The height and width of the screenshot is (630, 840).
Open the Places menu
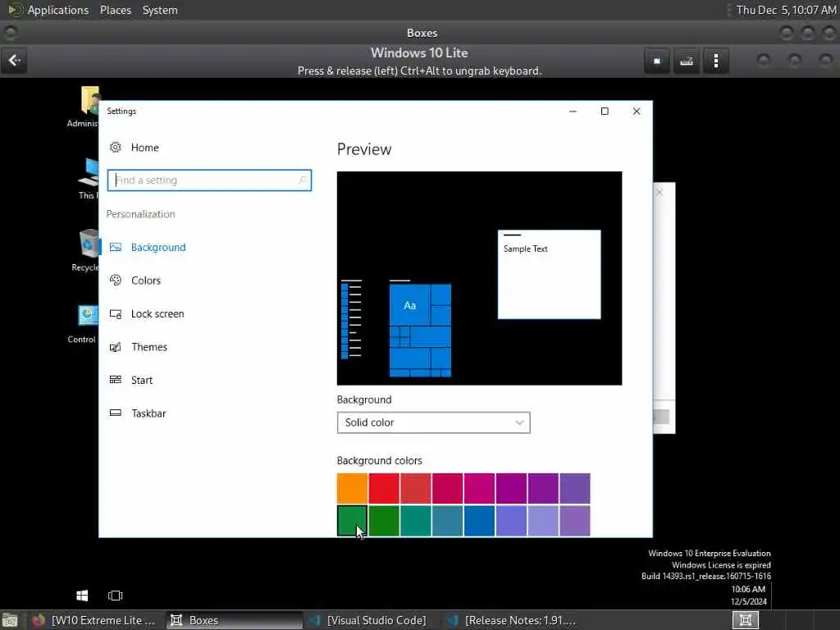116,10
